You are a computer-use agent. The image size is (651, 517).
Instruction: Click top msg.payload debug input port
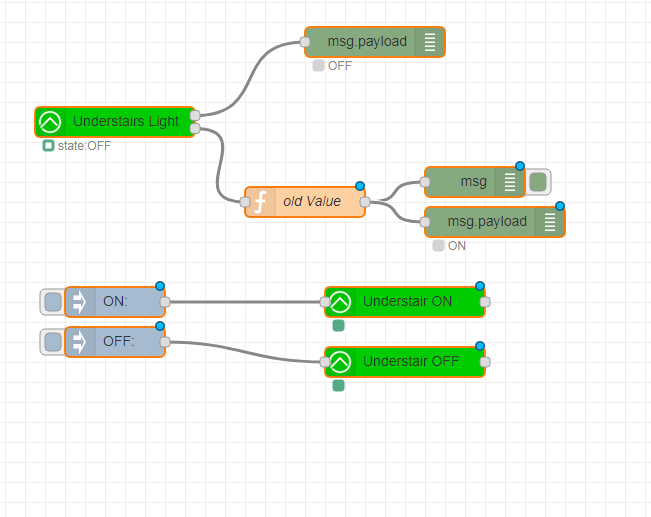tap(305, 42)
